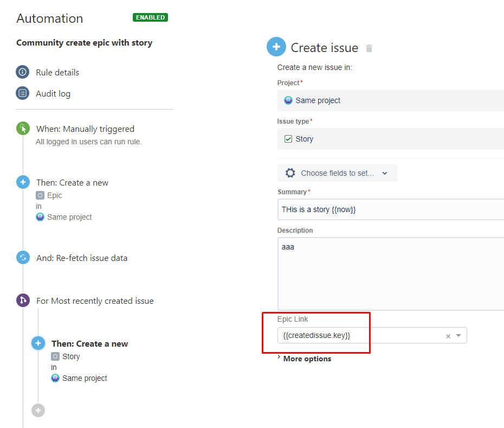Viewport: 504px width, 428px height.
Task: Open the Audit log icon
Action: [23, 93]
